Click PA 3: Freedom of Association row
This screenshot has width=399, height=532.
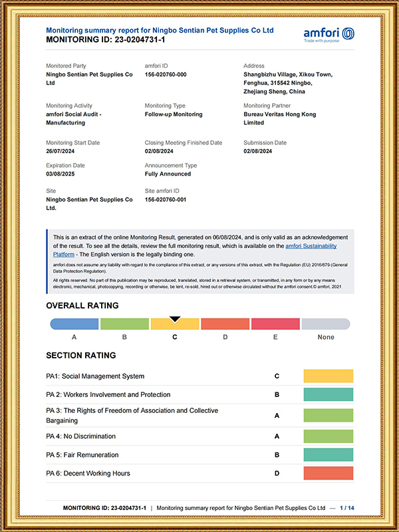(x=200, y=415)
